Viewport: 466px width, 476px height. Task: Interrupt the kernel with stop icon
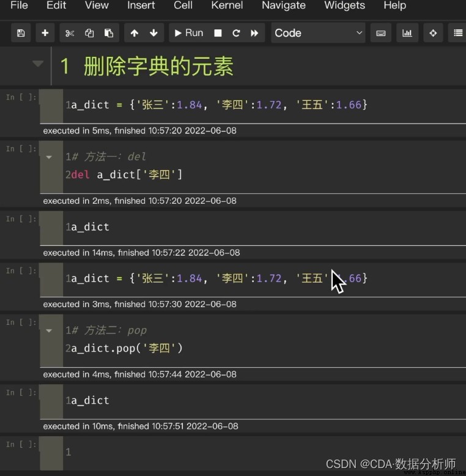[218, 33]
